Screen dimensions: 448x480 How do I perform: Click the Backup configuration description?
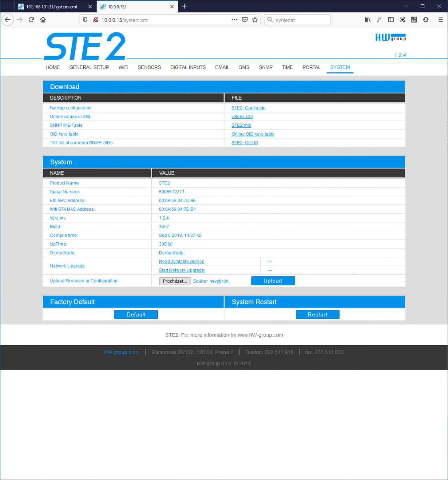[71, 108]
